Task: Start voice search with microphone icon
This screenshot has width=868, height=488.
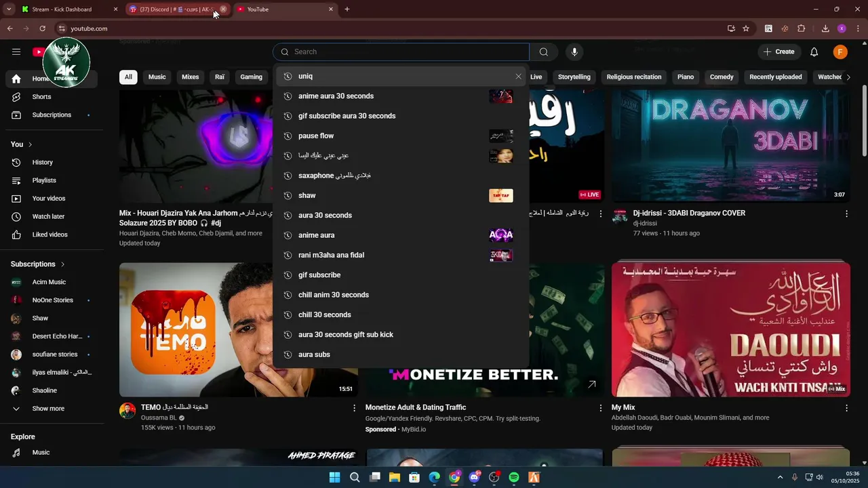Action: pos(574,52)
